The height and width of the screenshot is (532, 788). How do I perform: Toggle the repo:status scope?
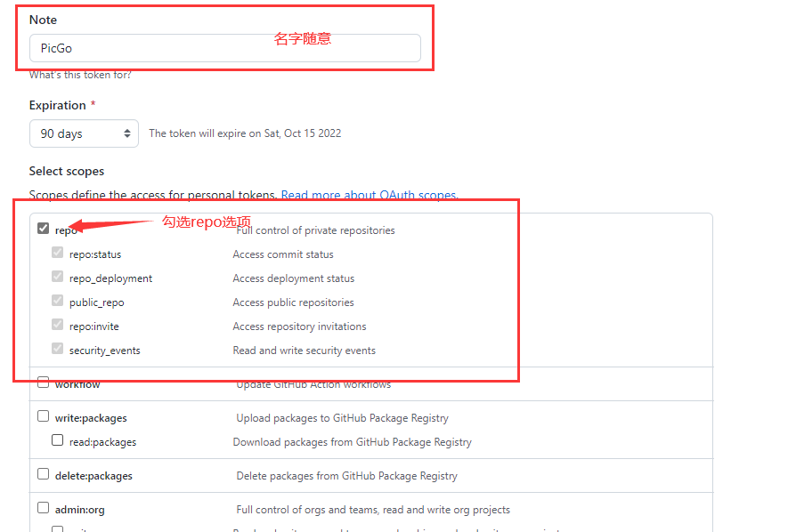(x=57, y=254)
